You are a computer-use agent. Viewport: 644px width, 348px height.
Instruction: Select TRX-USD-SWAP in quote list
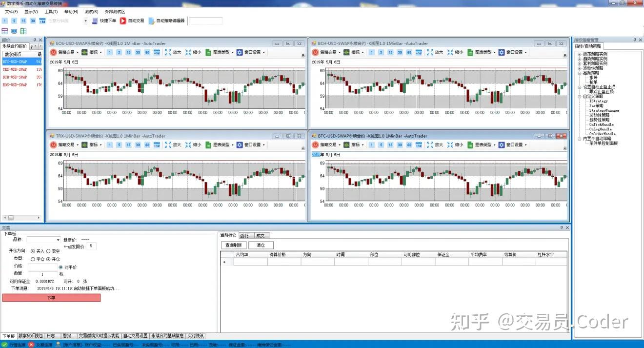coord(22,69)
